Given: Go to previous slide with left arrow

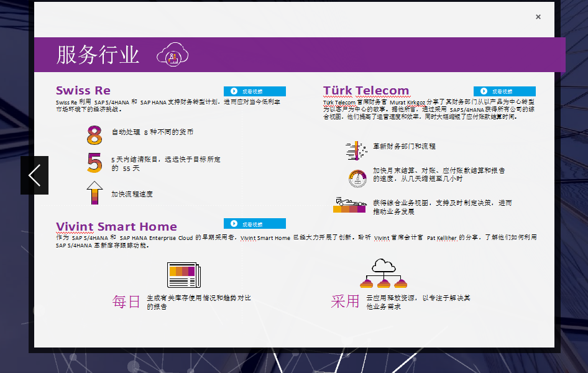Looking at the screenshot, I should [34, 175].
